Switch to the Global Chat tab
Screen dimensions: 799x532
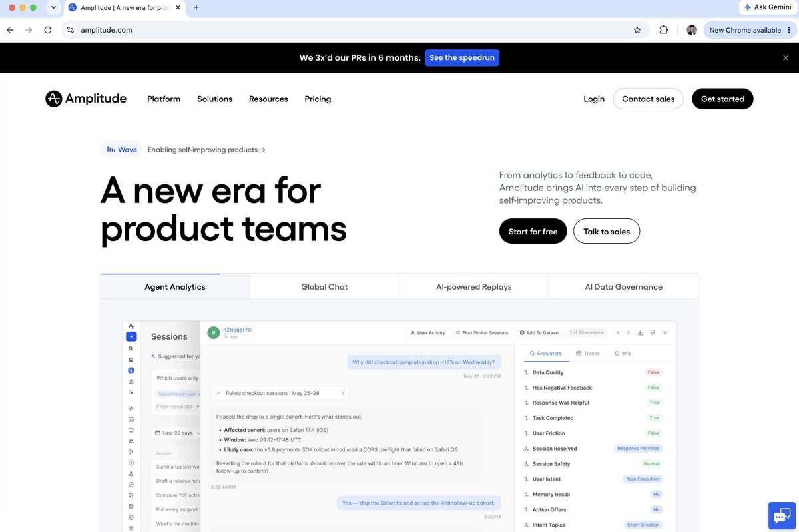pos(324,286)
